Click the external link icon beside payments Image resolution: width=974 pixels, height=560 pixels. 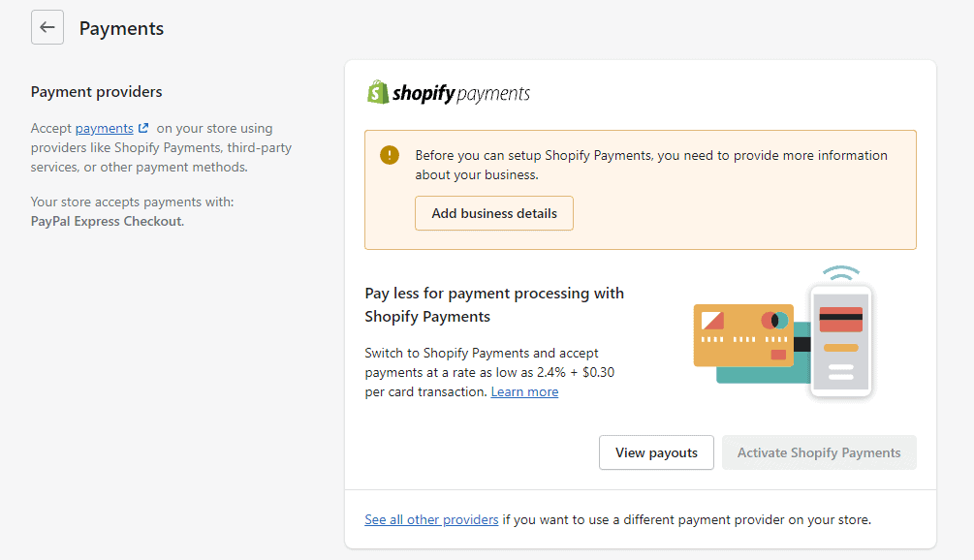click(x=145, y=127)
